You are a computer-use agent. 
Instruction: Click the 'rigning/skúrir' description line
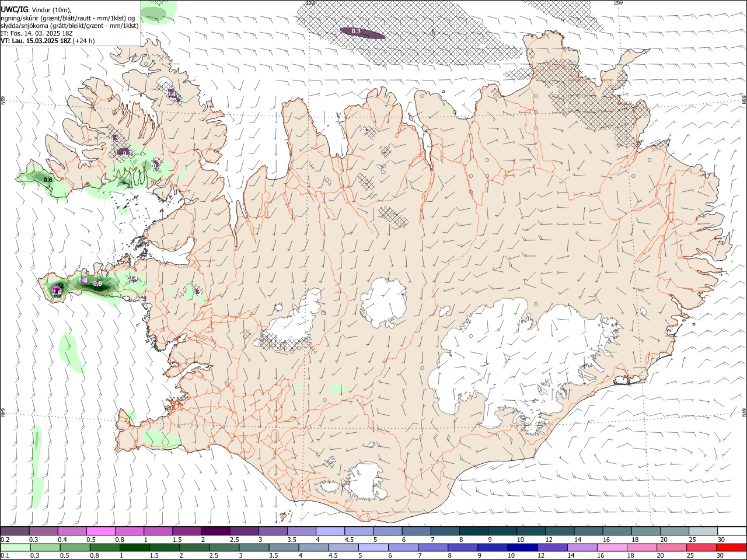68,18
